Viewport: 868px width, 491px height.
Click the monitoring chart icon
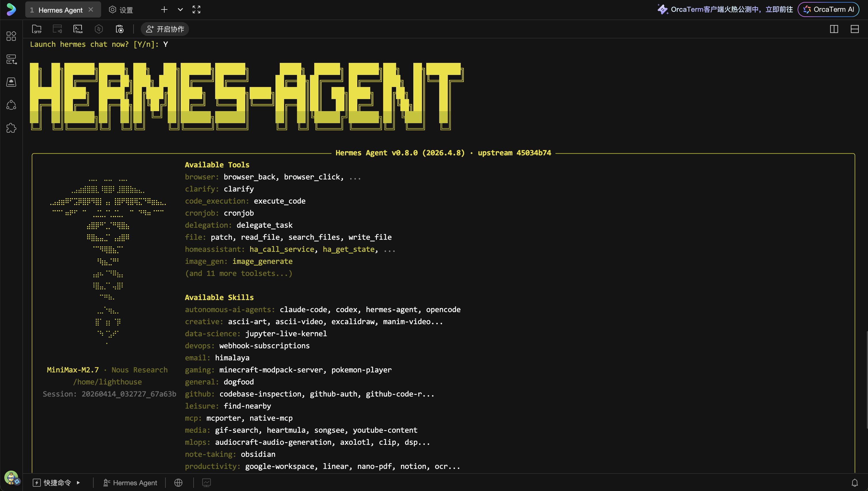(x=207, y=483)
